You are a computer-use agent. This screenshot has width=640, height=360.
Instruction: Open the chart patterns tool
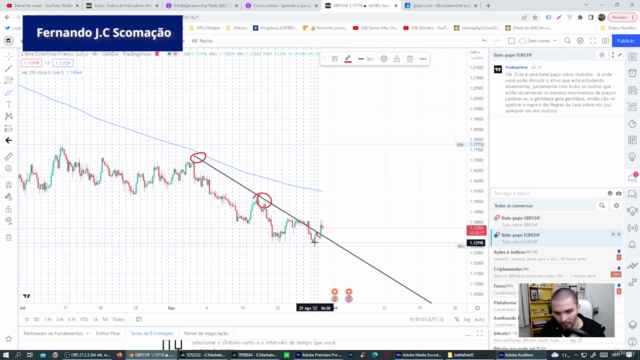[9, 116]
